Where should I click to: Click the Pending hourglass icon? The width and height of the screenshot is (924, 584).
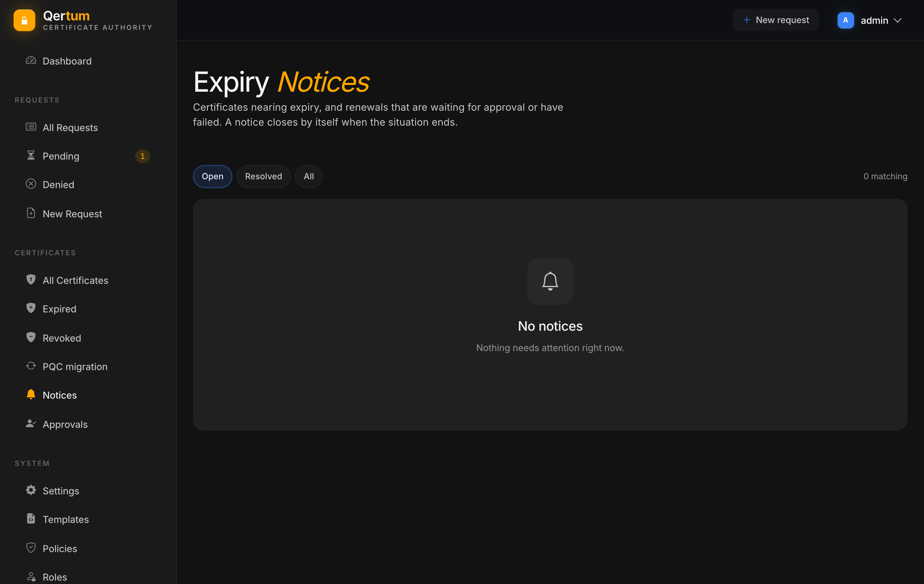[x=31, y=155]
